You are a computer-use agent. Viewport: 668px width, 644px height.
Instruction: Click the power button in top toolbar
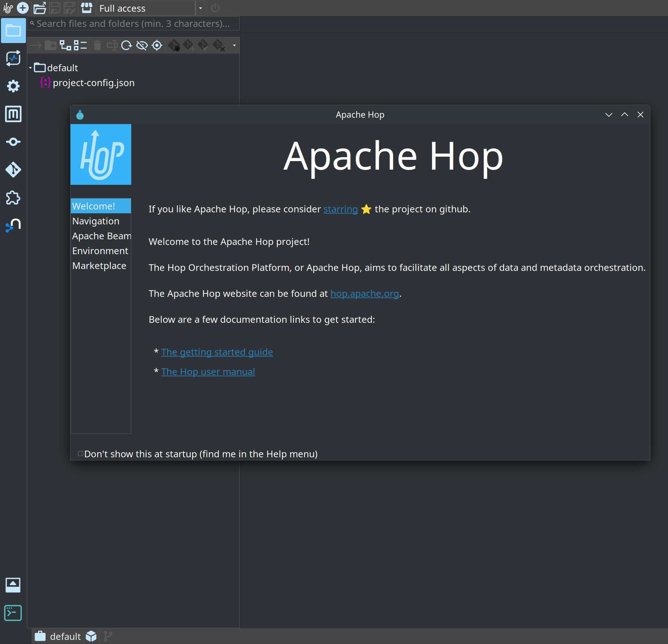pos(215,8)
